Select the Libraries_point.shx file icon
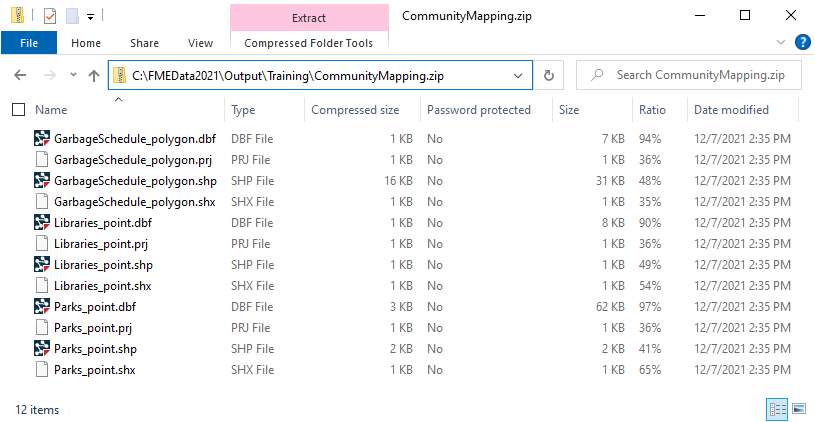Screen dimensions: 815x422 pyautogui.click(x=42, y=286)
